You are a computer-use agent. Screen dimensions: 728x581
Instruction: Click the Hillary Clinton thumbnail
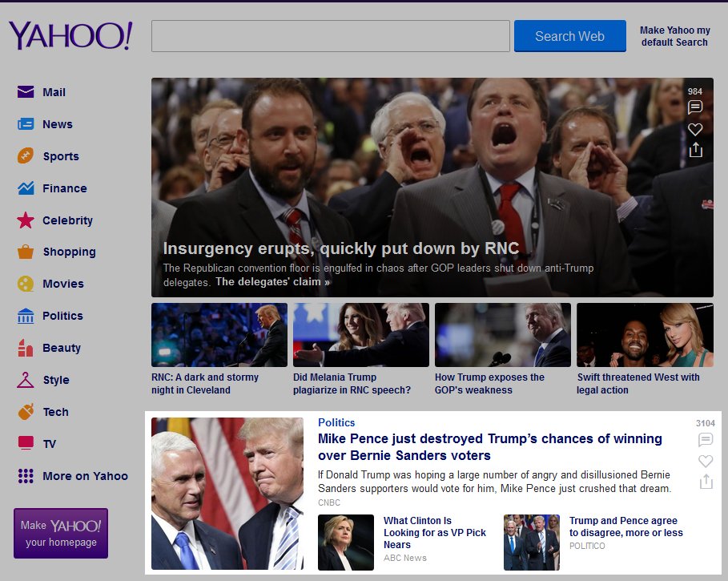346,542
